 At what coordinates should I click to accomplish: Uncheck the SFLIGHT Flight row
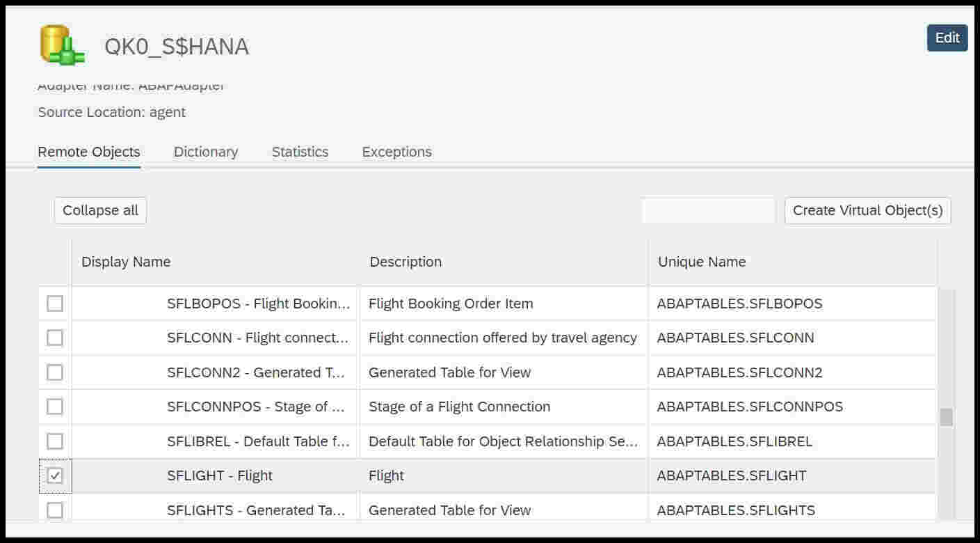[x=54, y=475]
